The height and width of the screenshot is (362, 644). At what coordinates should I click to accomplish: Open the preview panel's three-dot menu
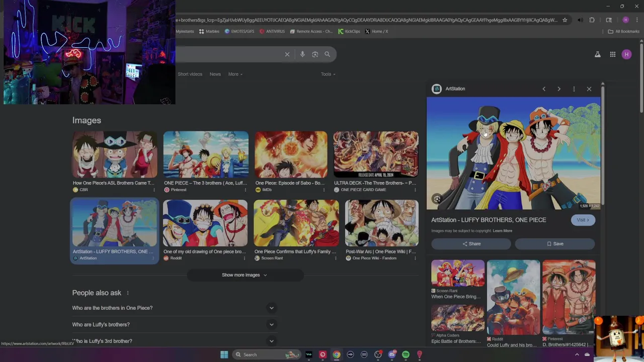click(x=574, y=89)
